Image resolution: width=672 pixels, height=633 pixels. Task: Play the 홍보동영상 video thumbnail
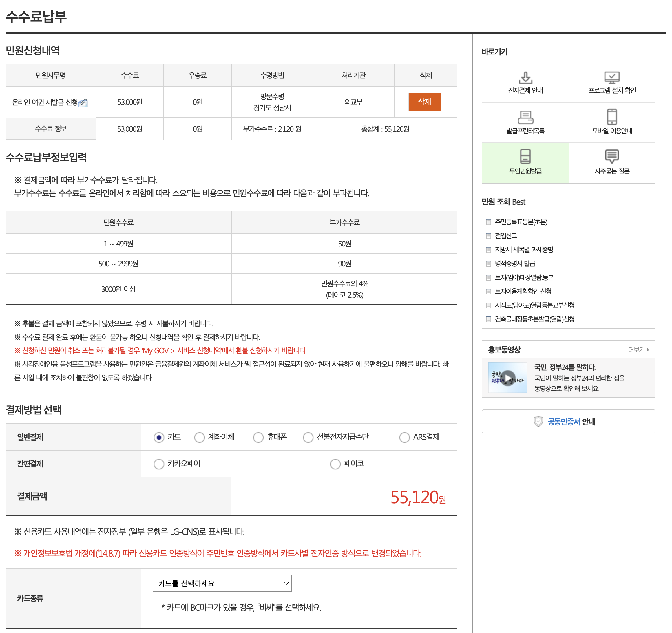pyautogui.click(x=507, y=378)
